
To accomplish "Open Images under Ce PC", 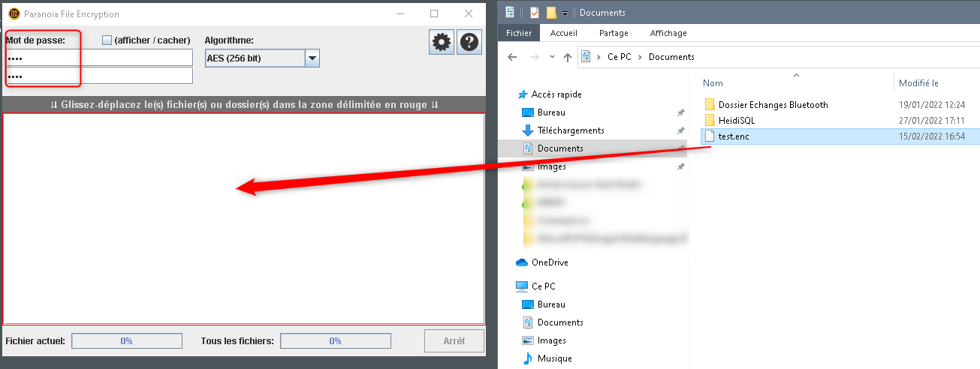I will point(552,340).
